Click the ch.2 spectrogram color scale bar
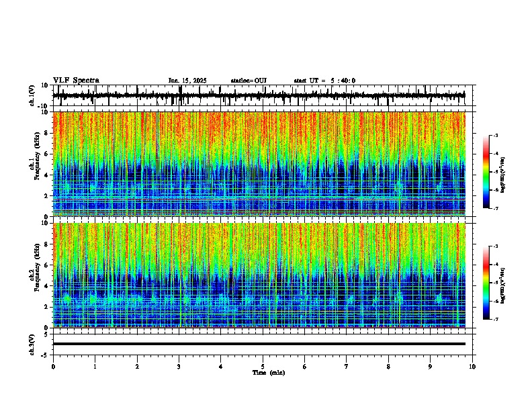The height and width of the screenshot is (411, 532). (x=486, y=283)
